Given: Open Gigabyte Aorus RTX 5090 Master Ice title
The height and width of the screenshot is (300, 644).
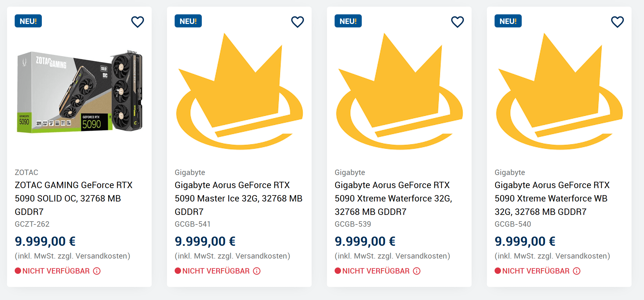Looking at the screenshot, I should point(239,198).
